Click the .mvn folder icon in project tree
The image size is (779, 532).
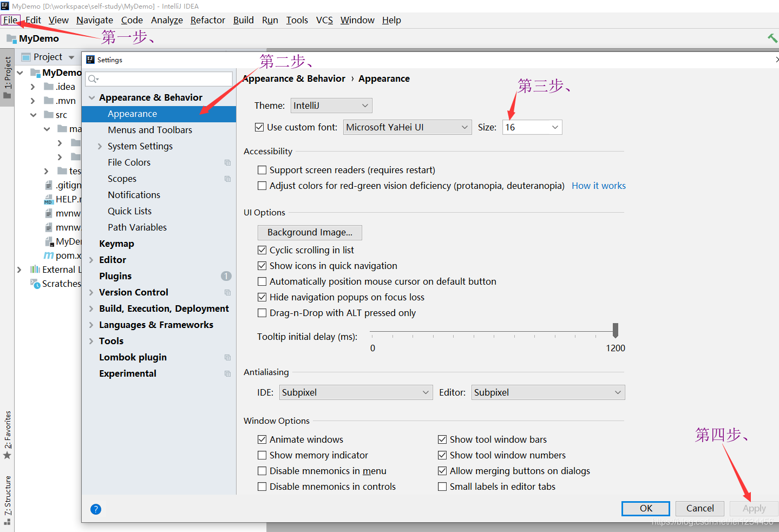(x=49, y=101)
